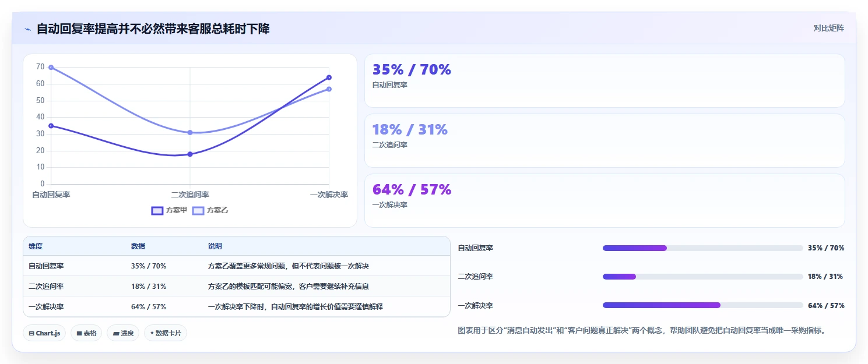The width and height of the screenshot is (868, 364).
Task: Click the icon left of the page title
Action: [27, 29]
